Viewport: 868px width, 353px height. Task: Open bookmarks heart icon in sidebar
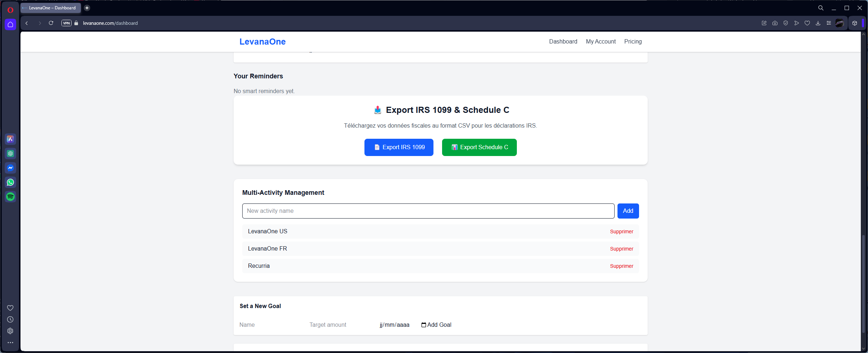10,308
